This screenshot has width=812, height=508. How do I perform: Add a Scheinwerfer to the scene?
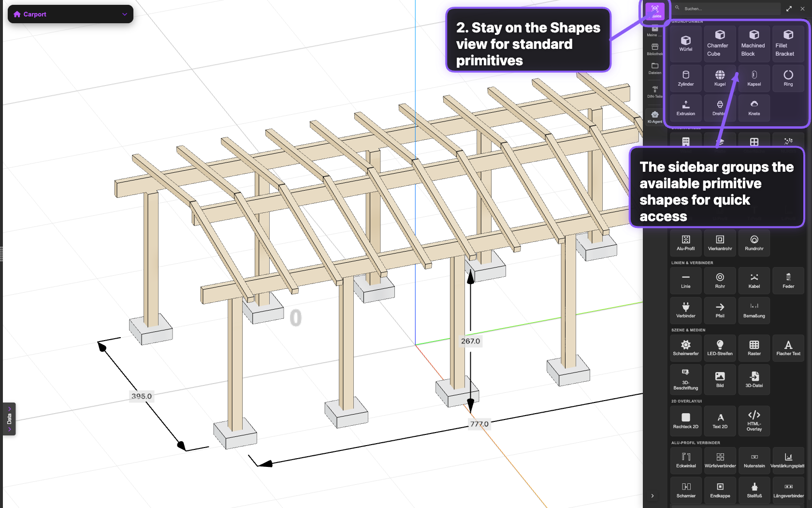[685, 347]
